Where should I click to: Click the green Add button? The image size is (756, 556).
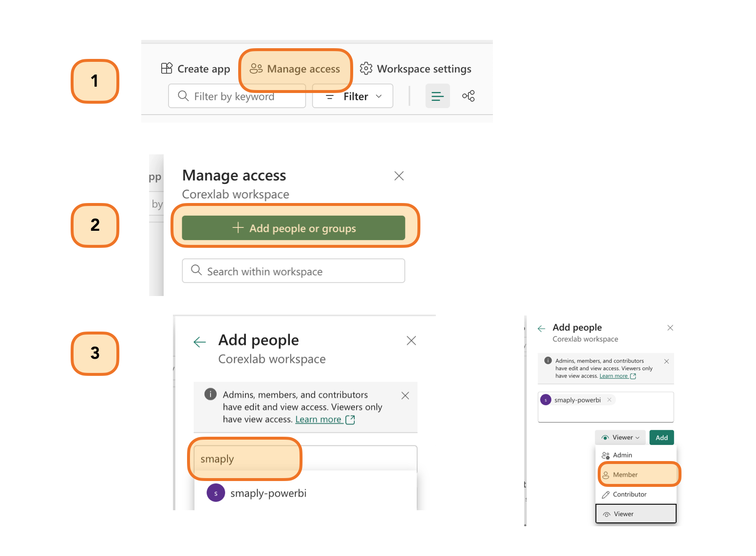(661, 437)
